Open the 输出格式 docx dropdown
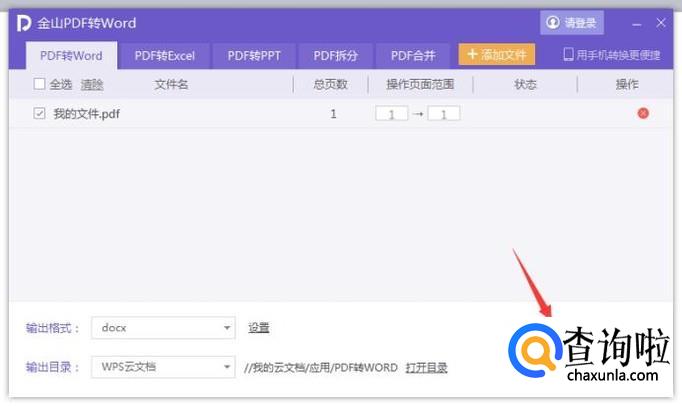Image resolution: width=682 pixels, height=406 pixels. point(163,328)
